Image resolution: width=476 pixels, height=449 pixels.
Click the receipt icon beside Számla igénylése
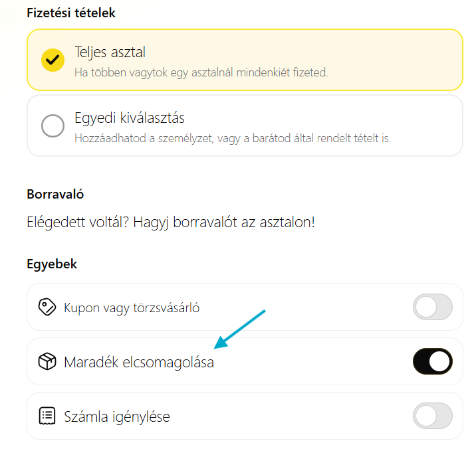[47, 416]
